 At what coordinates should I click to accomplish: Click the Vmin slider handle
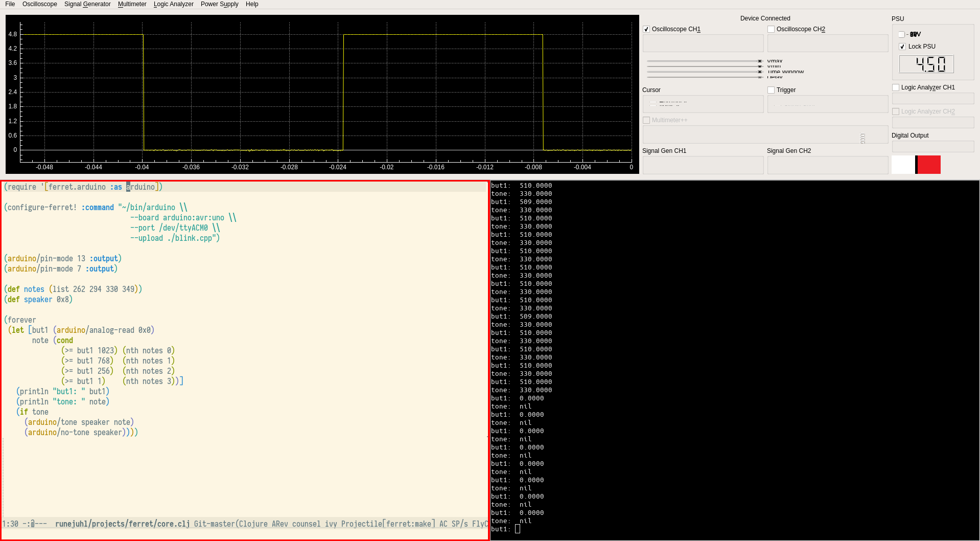pyautogui.click(x=760, y=66)
